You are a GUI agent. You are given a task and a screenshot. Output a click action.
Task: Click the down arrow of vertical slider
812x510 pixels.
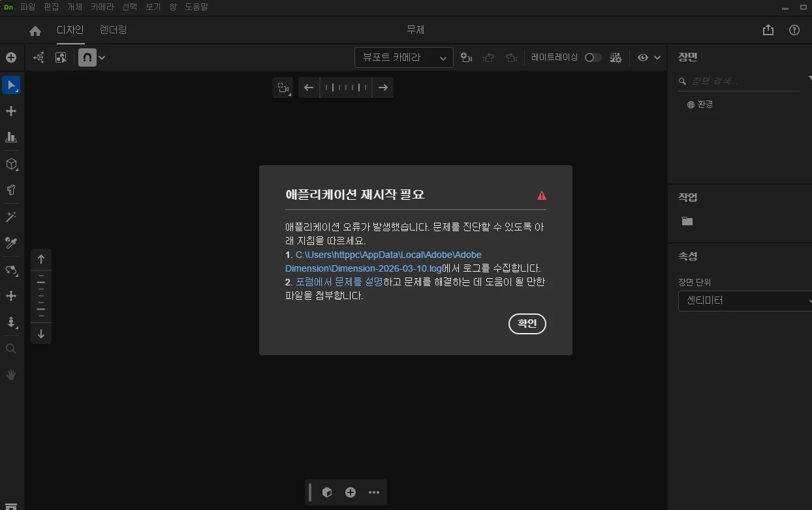41,334
